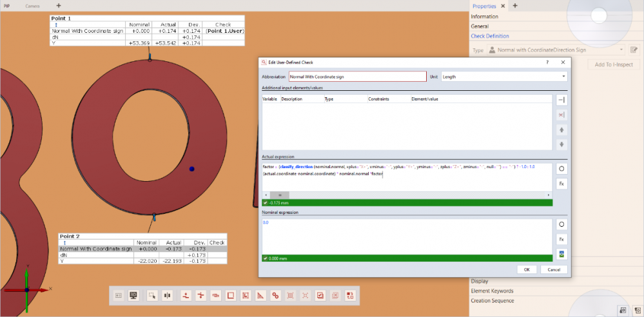
Task: Click the two-circles distance check icon
Action: (x=275, y=295)
